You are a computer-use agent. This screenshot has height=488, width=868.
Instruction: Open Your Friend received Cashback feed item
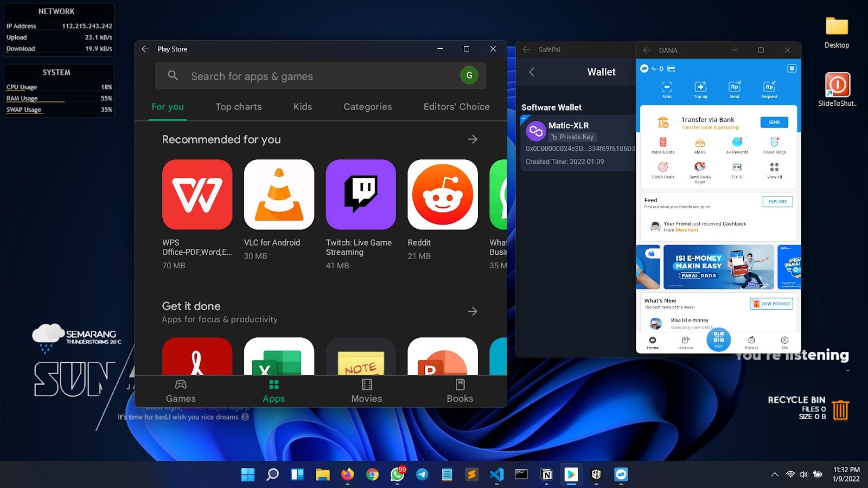pos(718,227)
